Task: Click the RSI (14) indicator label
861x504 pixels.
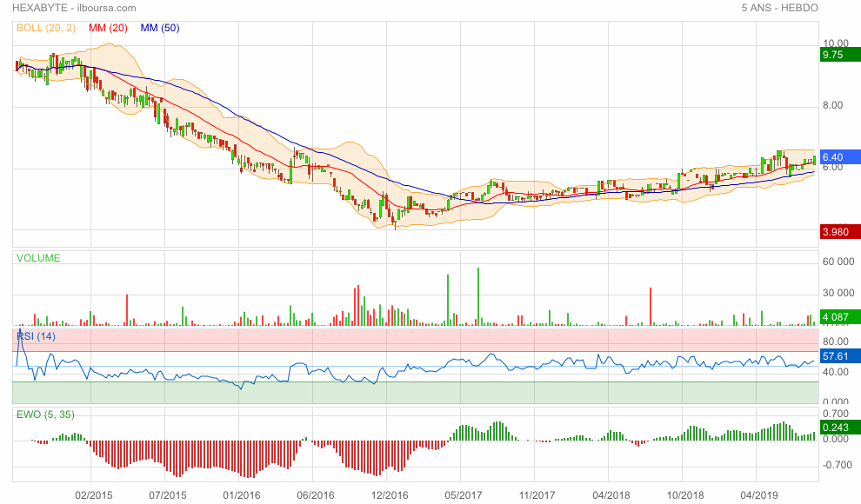Action: (37, 336)
